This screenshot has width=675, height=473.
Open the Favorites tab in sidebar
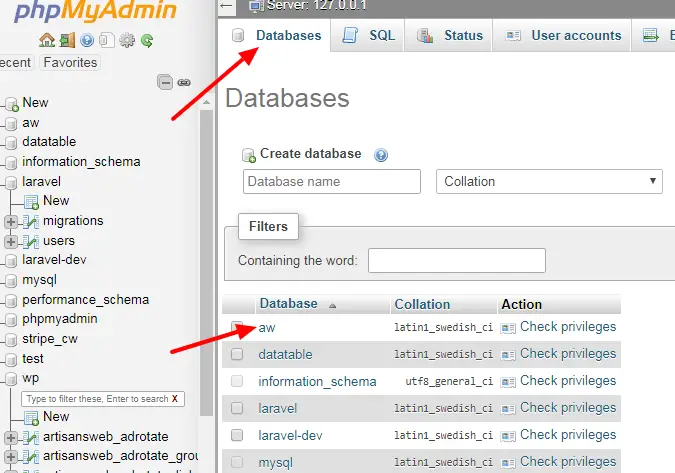(x=70, y=62)
